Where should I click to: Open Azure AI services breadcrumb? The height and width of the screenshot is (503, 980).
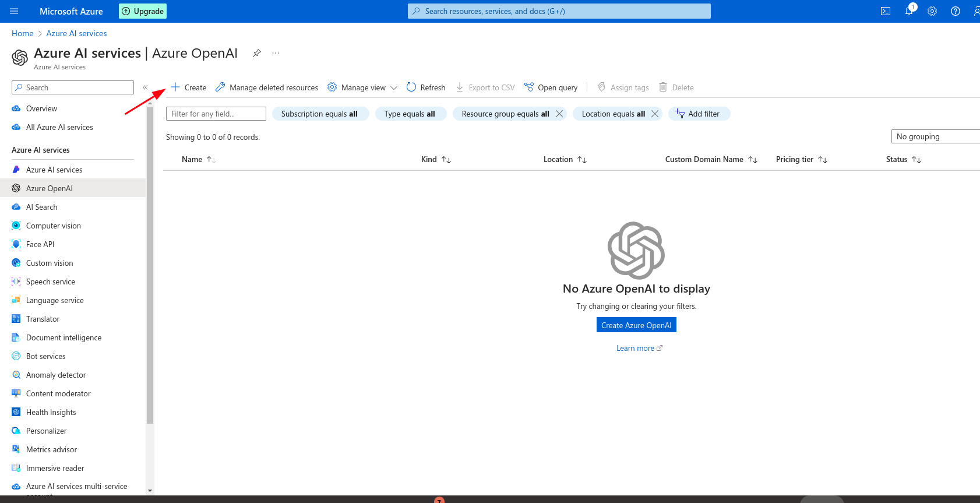pos(76,33)
